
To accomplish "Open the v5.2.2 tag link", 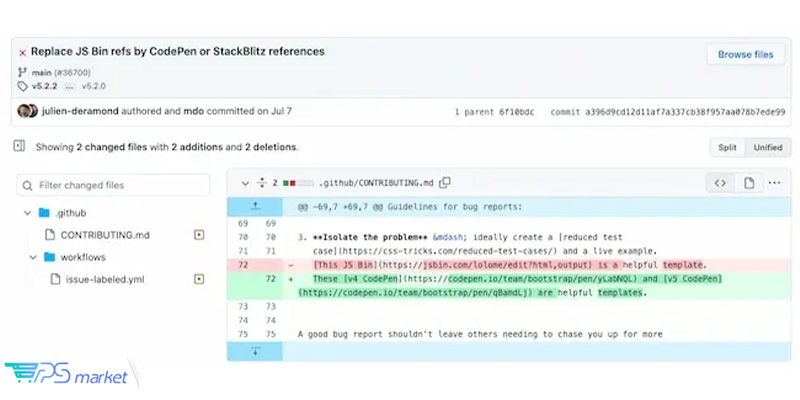I will pyautogui.click(x=44, y=86).
